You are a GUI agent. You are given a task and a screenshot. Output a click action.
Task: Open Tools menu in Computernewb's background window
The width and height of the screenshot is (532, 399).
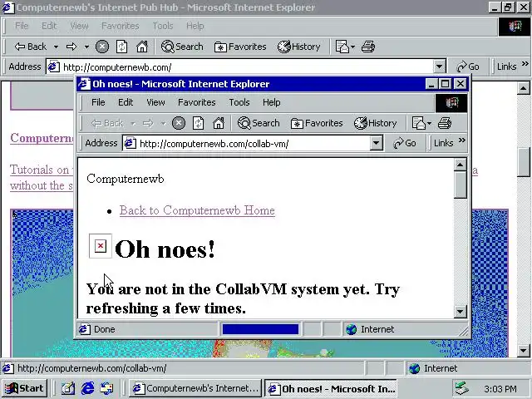coord(163,26)
